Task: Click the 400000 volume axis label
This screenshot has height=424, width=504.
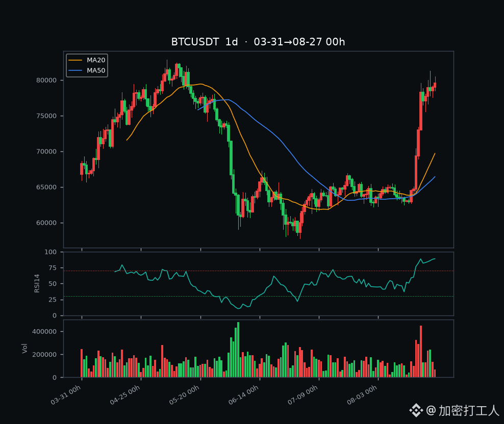Action: [44, 331]
